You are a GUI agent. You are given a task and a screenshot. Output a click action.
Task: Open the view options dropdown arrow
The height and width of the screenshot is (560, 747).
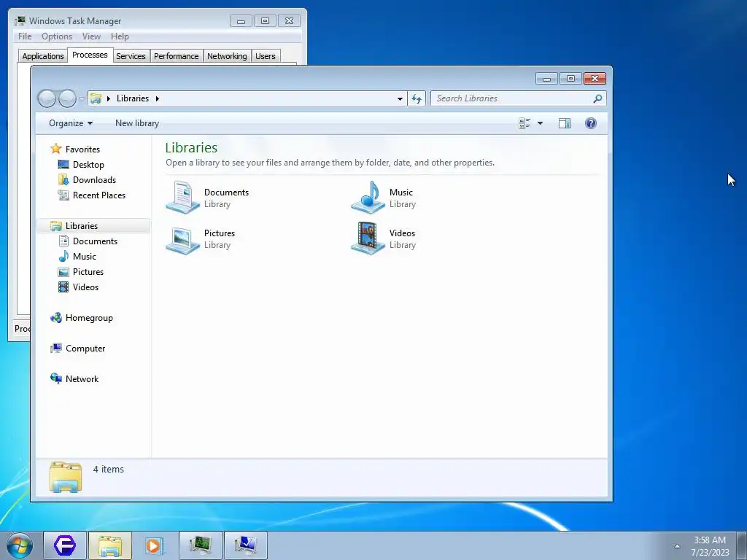point(540,123)
